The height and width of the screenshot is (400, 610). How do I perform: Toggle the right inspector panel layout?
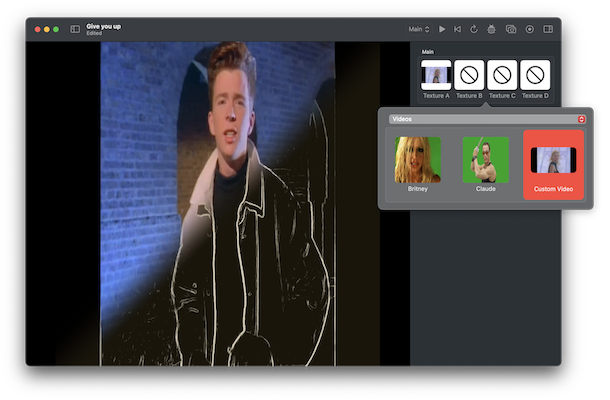click(548, 29)
